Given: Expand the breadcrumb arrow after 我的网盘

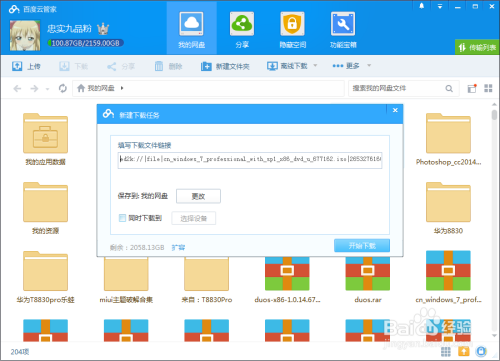Looking at the screenshot, I should [122, 88].
